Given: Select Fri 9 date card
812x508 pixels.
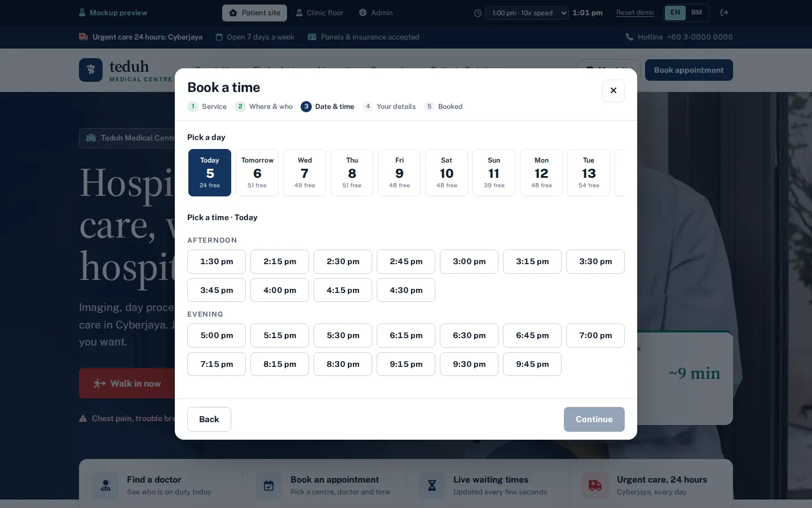Looking at the screenshot, I should pyautogui.click(x=399, y=173).
